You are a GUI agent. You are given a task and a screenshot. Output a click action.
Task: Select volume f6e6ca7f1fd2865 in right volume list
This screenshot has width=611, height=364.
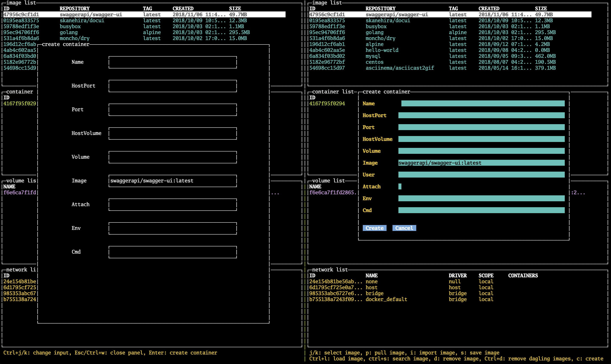(x=333, y=193)
